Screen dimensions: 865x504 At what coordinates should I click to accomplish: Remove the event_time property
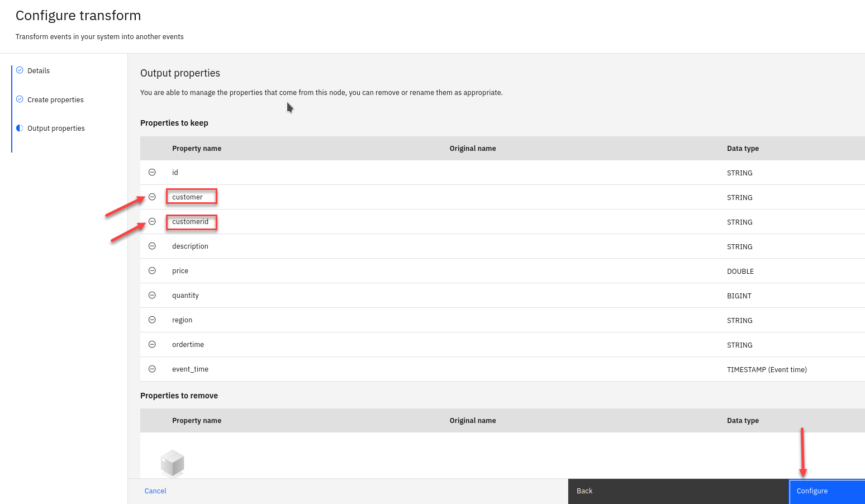(152, 369)
